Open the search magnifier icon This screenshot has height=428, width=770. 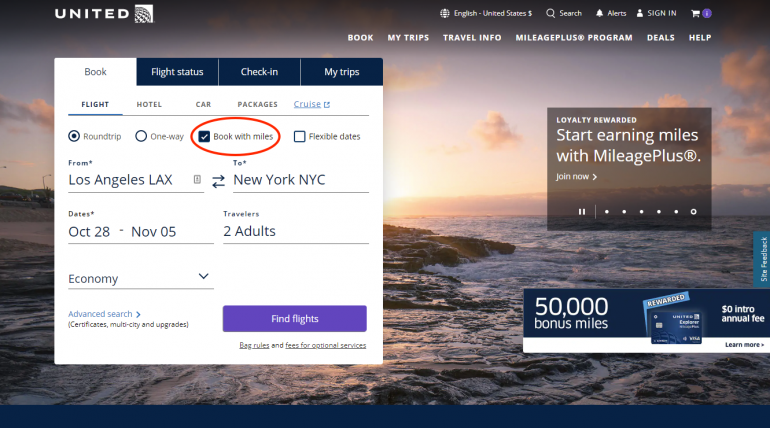(x=550, y=13)
